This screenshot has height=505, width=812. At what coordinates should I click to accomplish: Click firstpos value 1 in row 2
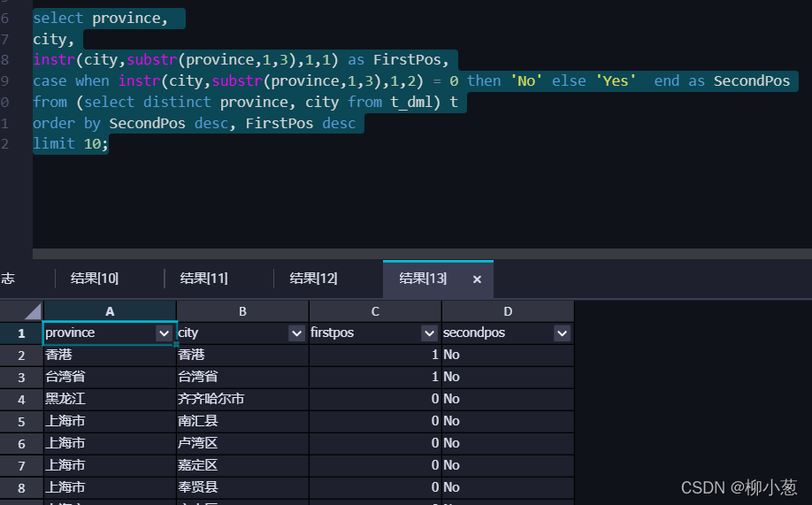click(x=375, y=355)
